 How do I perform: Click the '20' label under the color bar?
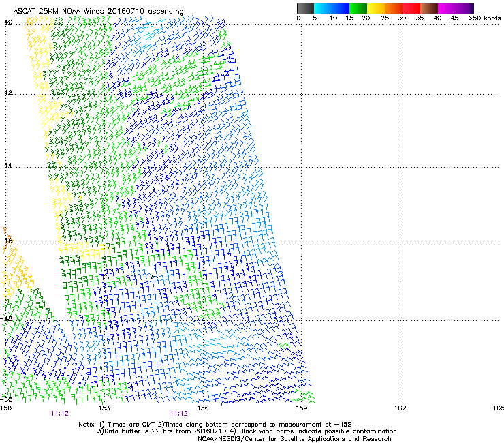(x=366, y=18)
